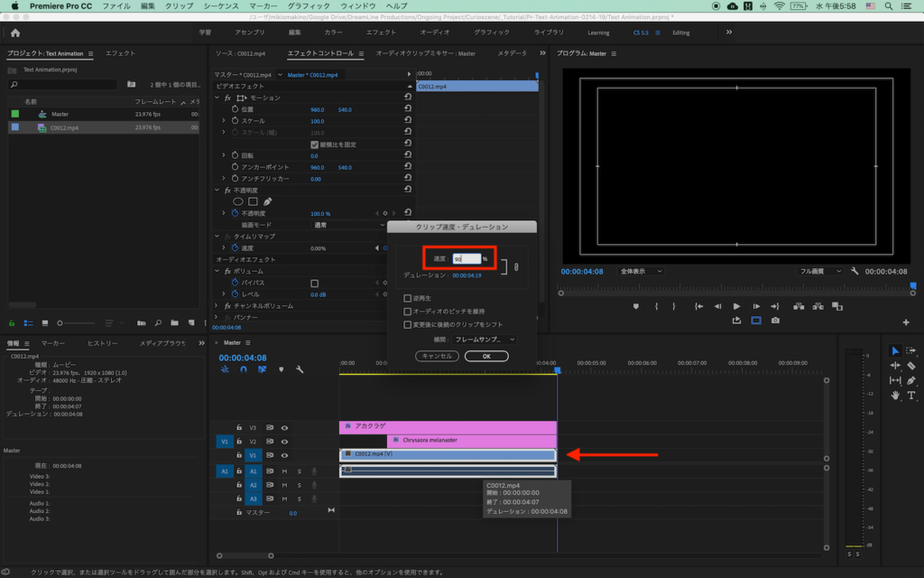
Task: Click the Export Frame camera icon
Action: (x=775, y=321)
